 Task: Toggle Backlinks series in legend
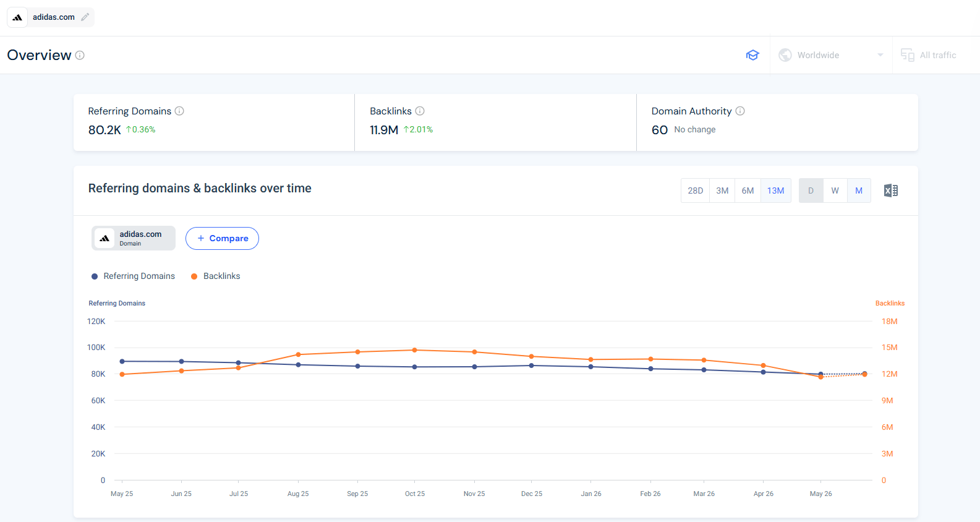[215, 276]
